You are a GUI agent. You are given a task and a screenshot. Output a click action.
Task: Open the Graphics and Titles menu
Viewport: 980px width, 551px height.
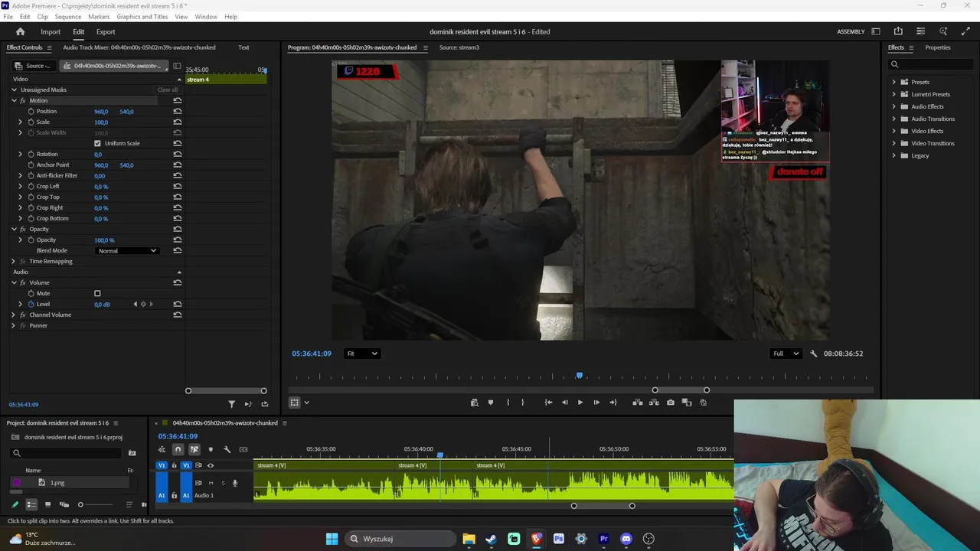pos(142,17)
